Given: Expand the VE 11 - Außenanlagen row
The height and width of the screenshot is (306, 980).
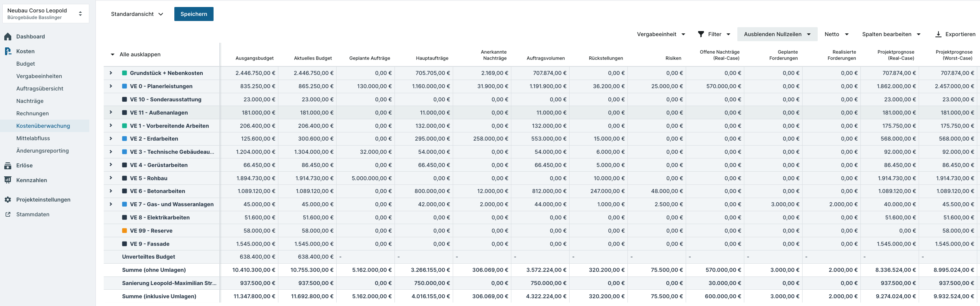Looking at the screenshot, I should [111, 112].
